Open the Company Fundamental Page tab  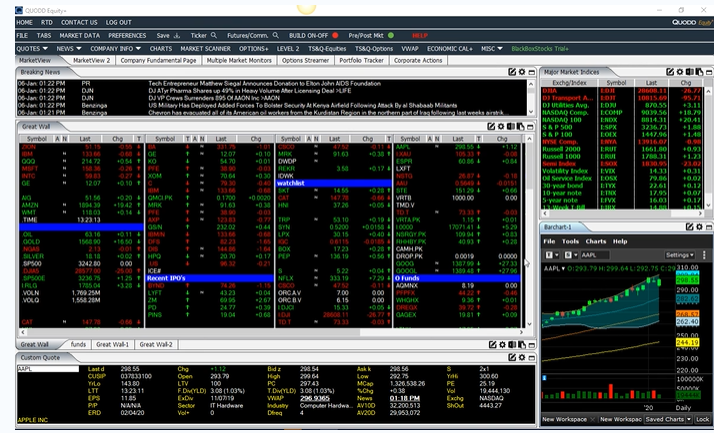(158, 60)
